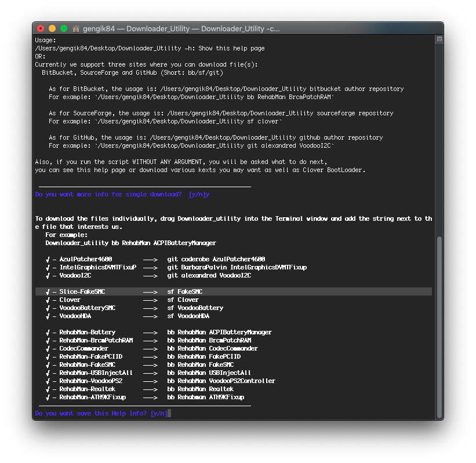
Task: Click the arrow after AzulPatcher4600
Action: (150, 260)
